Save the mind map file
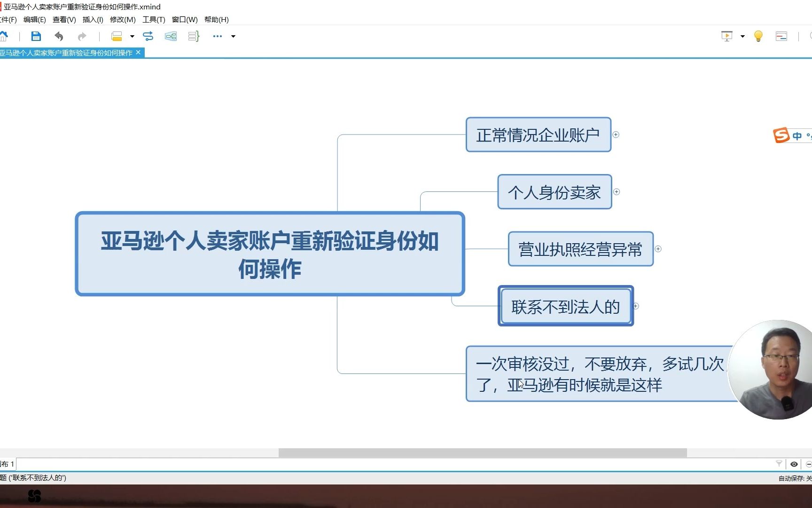The width and height of the screenshot is (812, 508). (36, 36)
